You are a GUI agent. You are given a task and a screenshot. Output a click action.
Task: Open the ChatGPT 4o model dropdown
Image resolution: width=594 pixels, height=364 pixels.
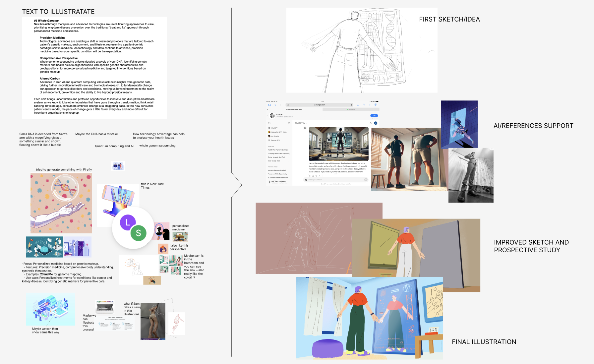coord(301,123)
